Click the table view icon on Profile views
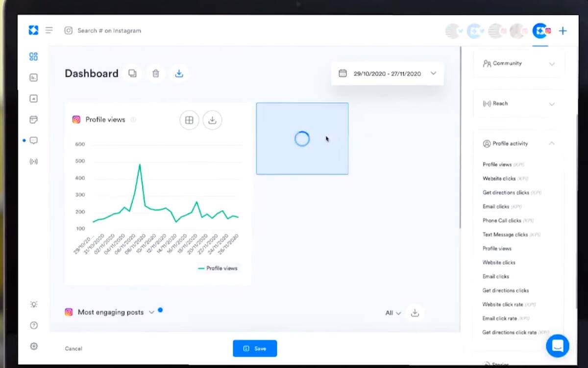Viewport: 588px width, 368px height. [x=189, y=120]
